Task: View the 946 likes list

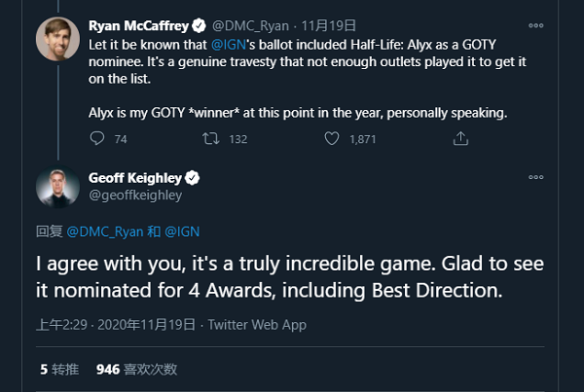Action: click(136, 370)
